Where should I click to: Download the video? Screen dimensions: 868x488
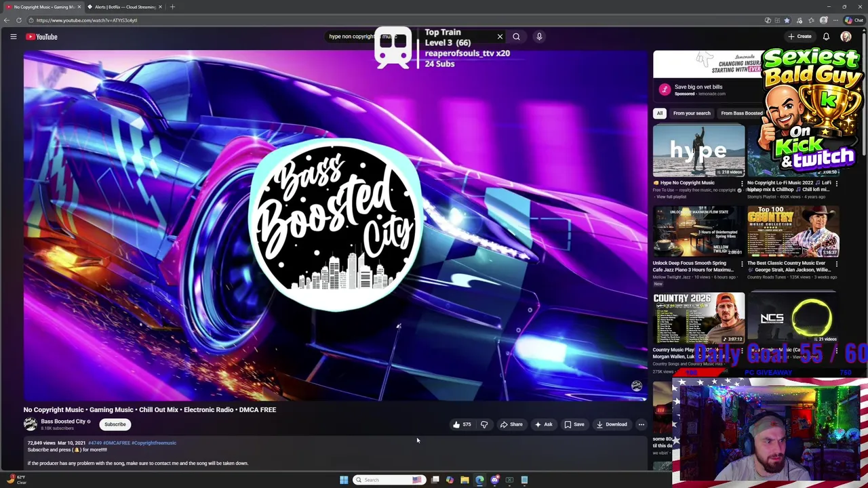[612, 424]
